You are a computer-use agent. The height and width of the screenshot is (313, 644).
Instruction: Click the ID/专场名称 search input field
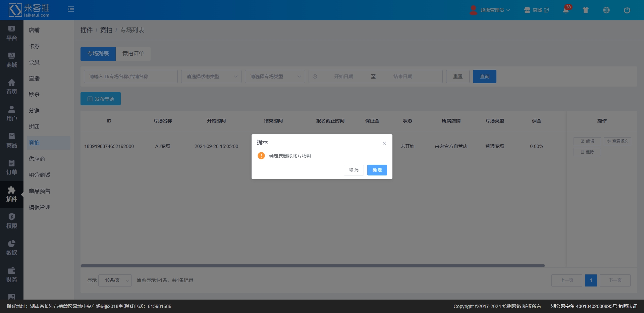point(130,76)
